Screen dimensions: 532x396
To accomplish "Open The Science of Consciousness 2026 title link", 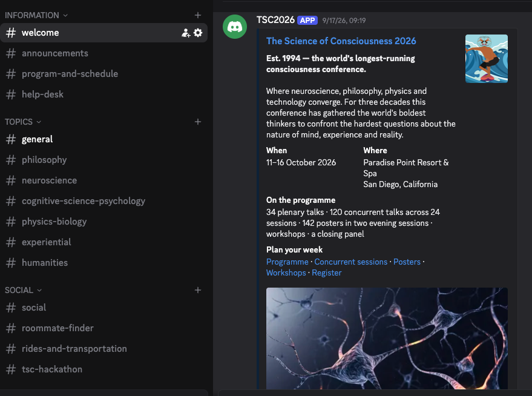I will click(341, 41).
